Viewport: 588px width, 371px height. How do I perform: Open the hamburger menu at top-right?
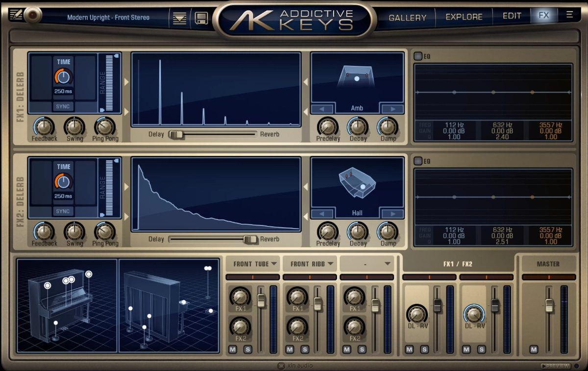pyautogui.click(x=569, y=15)
